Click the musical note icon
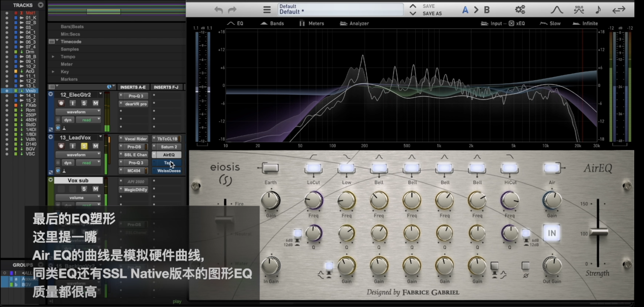This screenshot has height=307, width=644. (x=598, y=10)
